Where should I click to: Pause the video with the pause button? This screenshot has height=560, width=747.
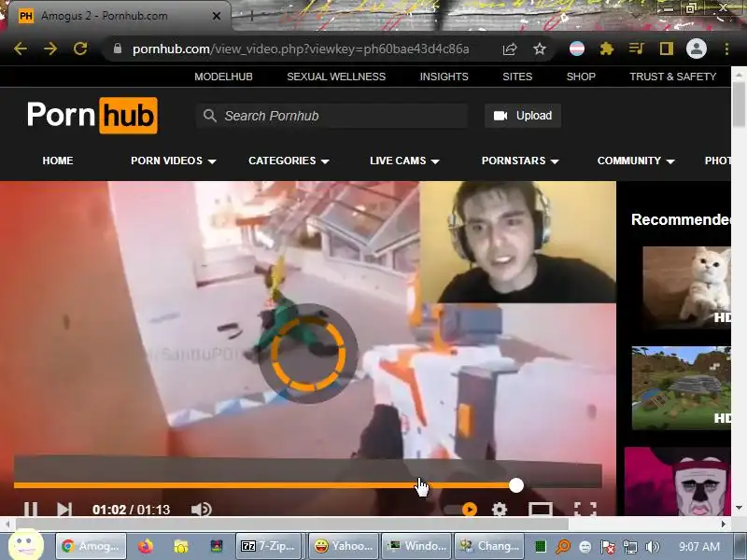tap(31, 509)
